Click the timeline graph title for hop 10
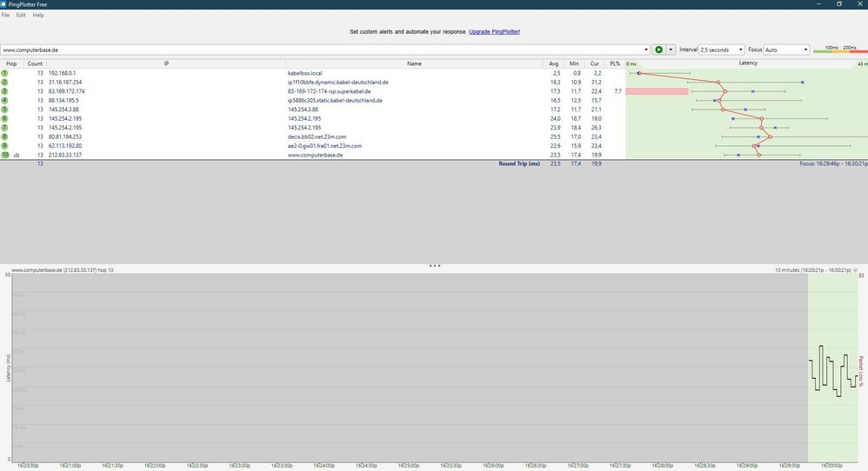 pyautogui.click(x=62, y=269)
